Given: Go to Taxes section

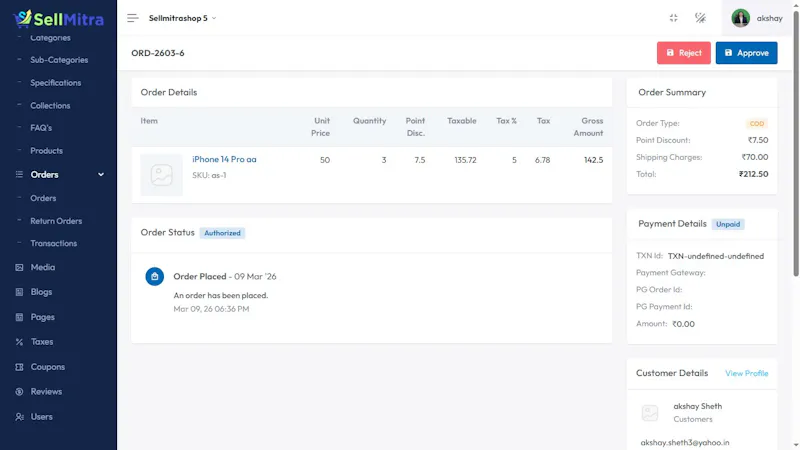Looking at the screenshot, I should 42,342.
